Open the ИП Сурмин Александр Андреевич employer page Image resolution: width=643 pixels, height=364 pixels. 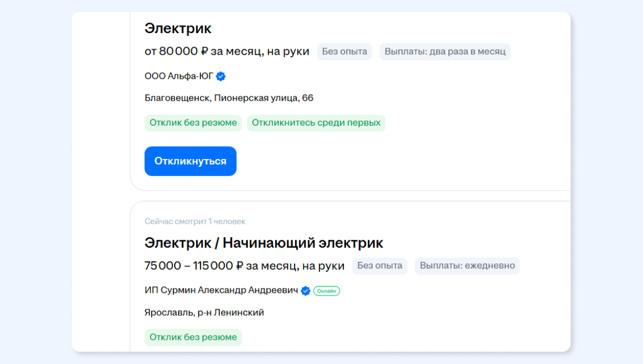pos(221,290)
